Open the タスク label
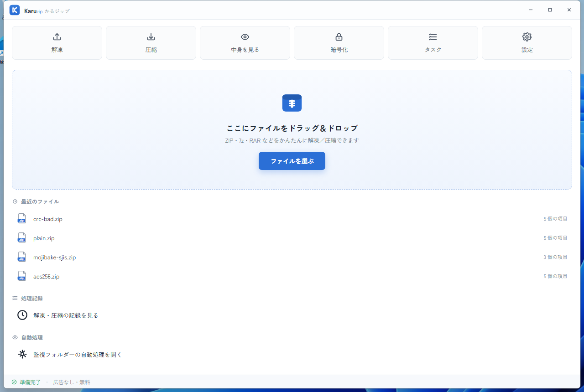 pyautogui.click(x=433, y=50)
